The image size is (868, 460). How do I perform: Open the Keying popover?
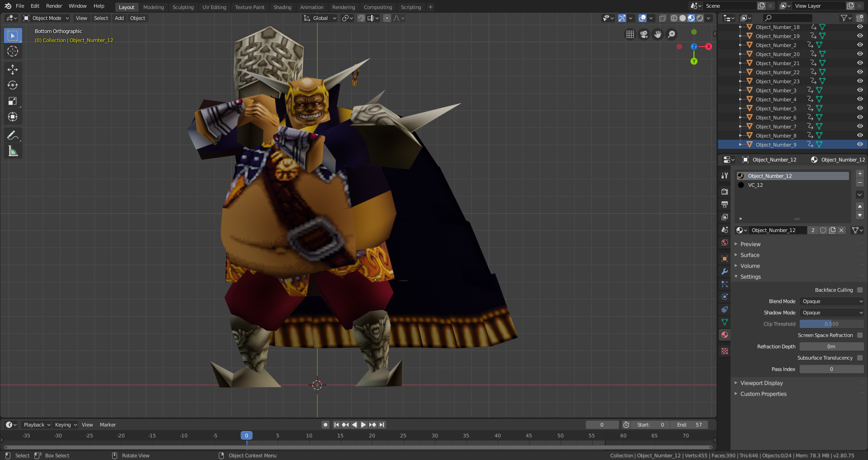click(x=66, y=425)
